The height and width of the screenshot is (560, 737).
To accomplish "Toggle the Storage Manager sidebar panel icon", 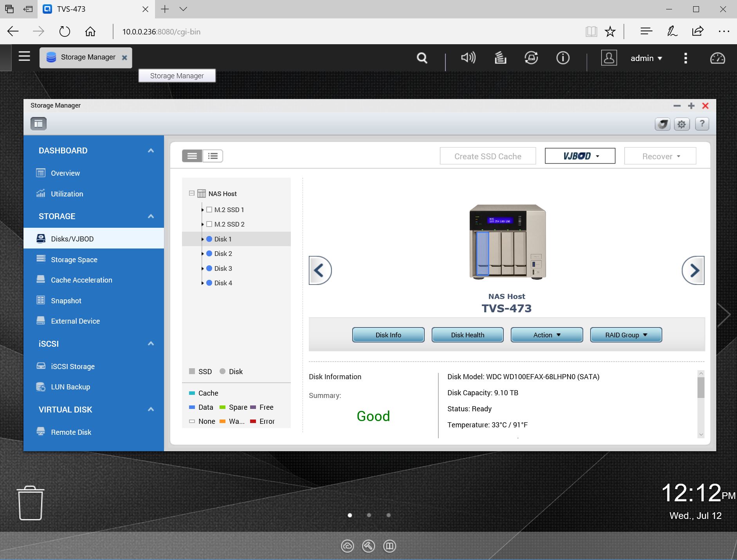I will click(x=38, y=124).
